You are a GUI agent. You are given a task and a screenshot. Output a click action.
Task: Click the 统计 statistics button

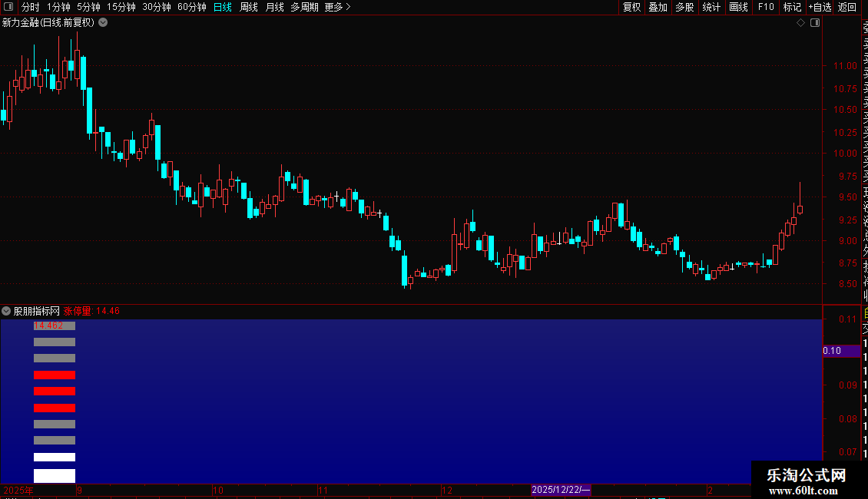(711, 7)
